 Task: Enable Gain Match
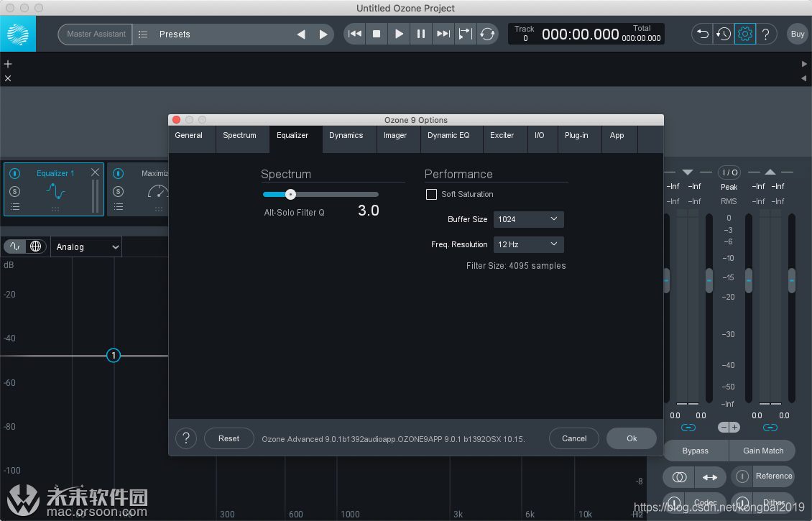pyautogui.click(x=763, y=451)
